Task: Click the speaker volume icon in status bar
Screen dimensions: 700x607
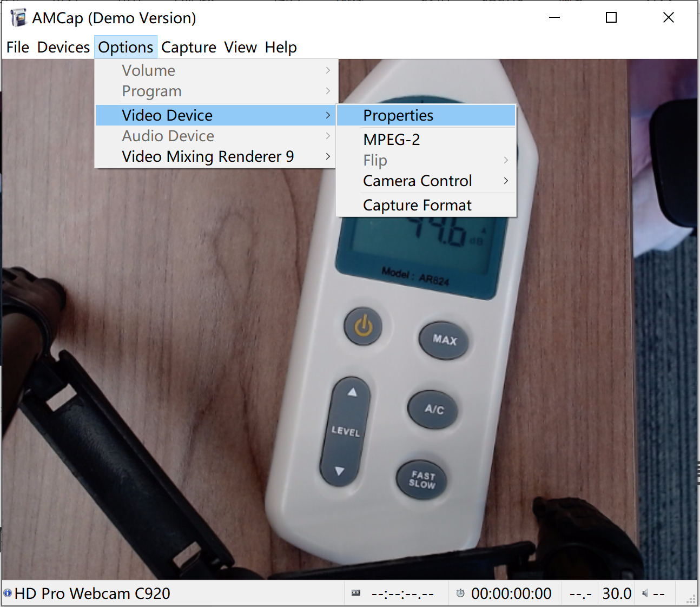Action: 645,593
